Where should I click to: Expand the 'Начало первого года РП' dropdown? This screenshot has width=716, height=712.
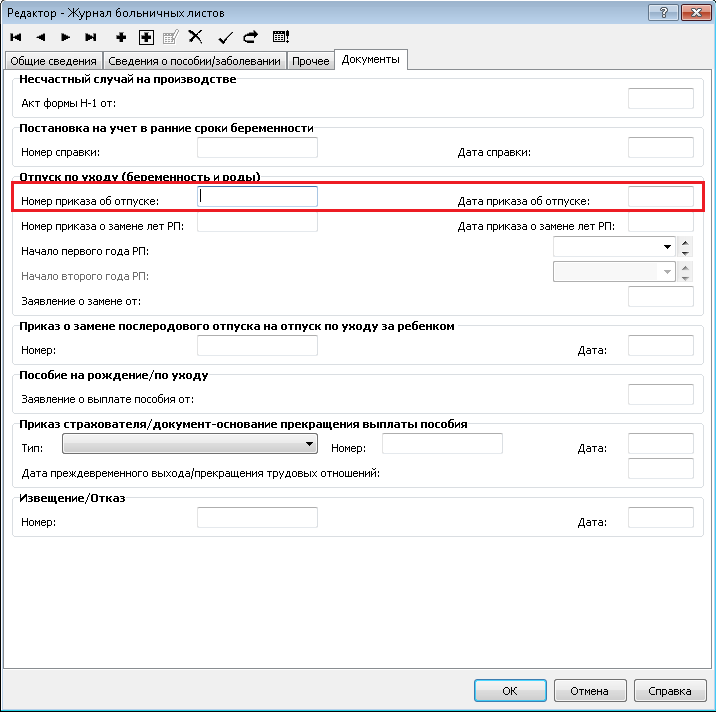(x=666, y=246)
